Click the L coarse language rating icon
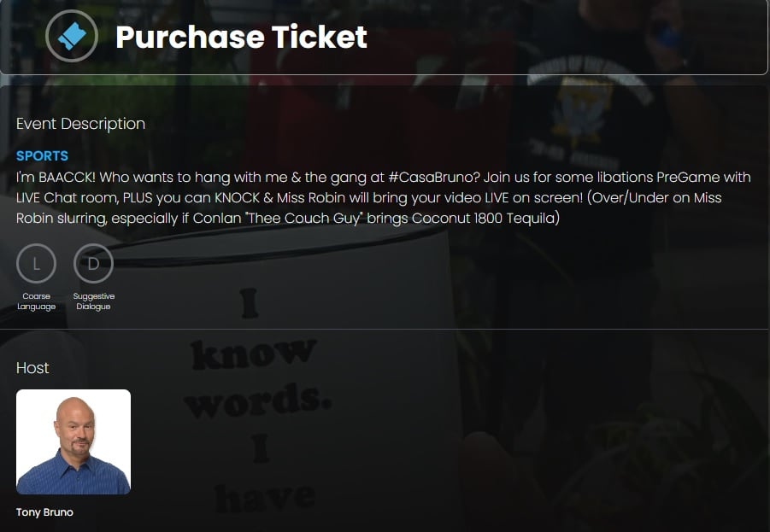Screen dimensions: 770x532 pyautogui.click(x=36, y=263)
